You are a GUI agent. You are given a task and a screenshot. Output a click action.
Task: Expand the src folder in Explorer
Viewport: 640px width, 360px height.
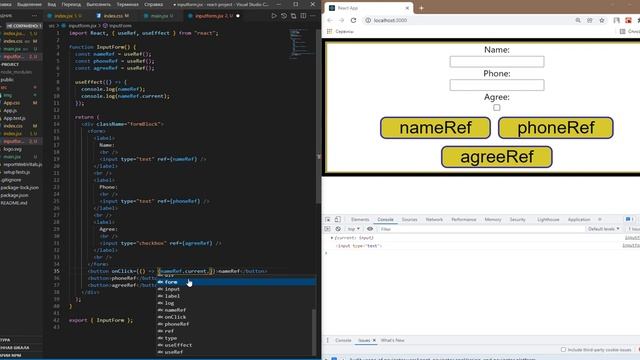coord(4,87)
